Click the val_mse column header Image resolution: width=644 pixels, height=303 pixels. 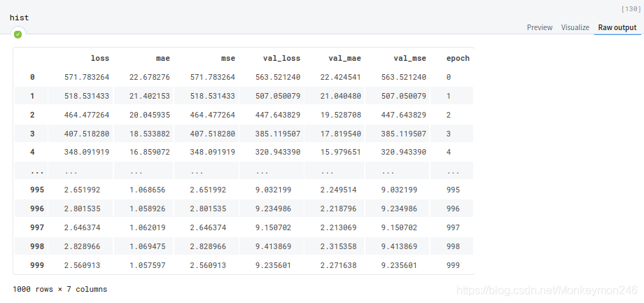[x=410, y=58]
